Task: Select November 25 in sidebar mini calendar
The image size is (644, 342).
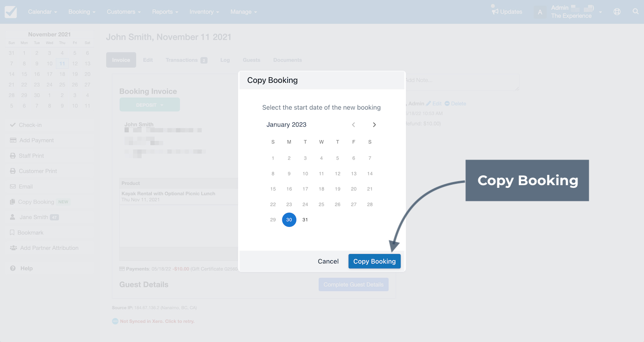Action: coord(62,84)
